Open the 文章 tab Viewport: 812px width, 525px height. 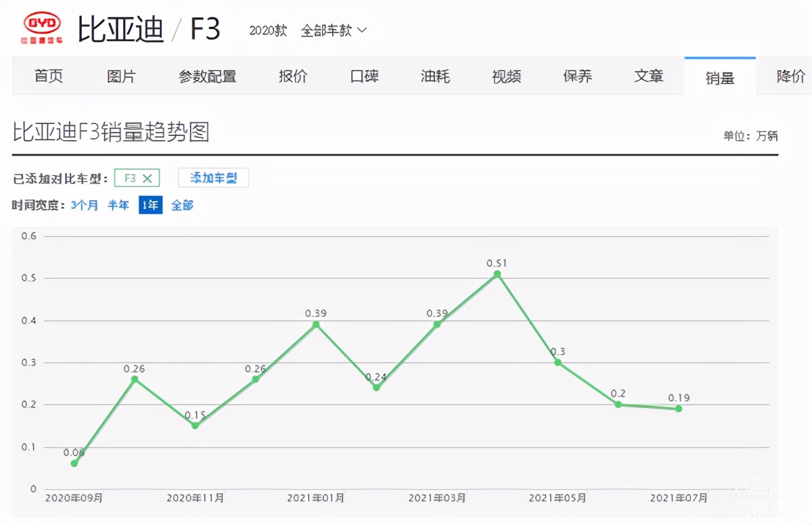pos(648,76)
